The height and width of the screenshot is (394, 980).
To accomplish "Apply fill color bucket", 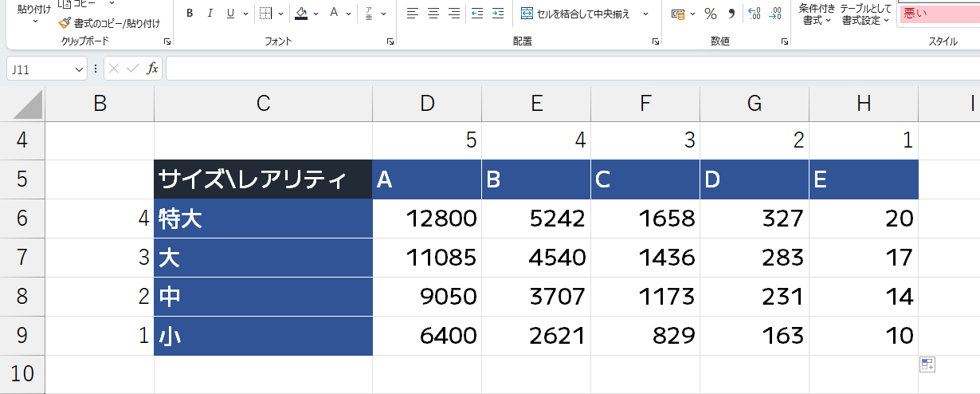I will 301,13.
